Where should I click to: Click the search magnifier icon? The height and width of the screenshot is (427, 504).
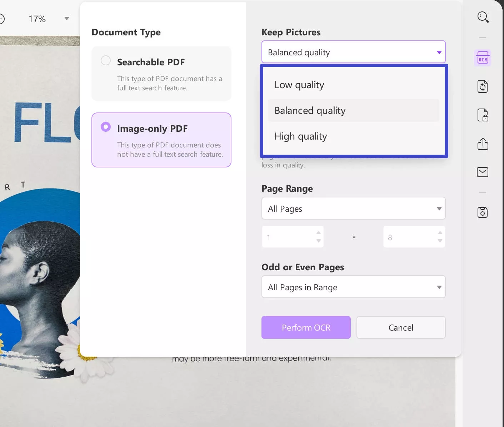(483, 17)
